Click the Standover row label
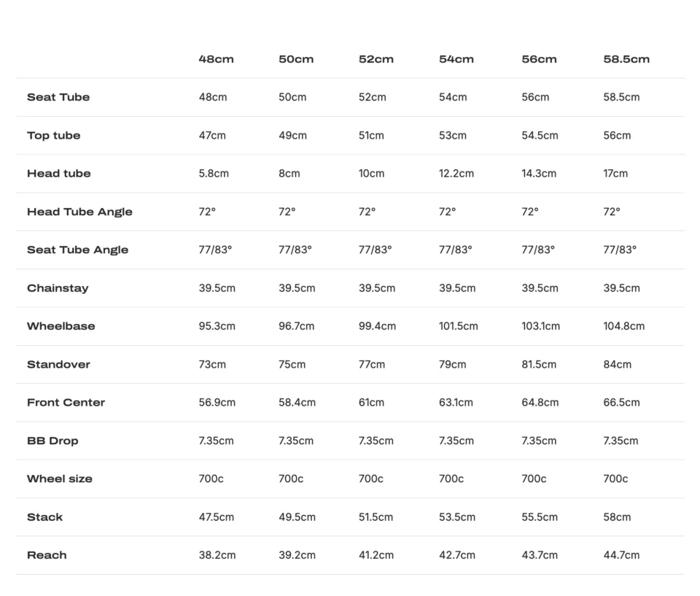This screenshot has height=596, width=700. tap(58, 365)
